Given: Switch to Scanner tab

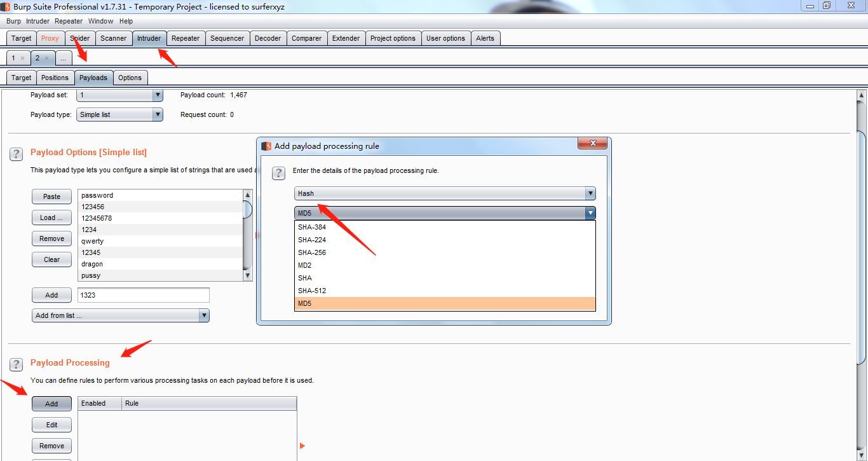Looking at the screenshot, I should point(114,38).
